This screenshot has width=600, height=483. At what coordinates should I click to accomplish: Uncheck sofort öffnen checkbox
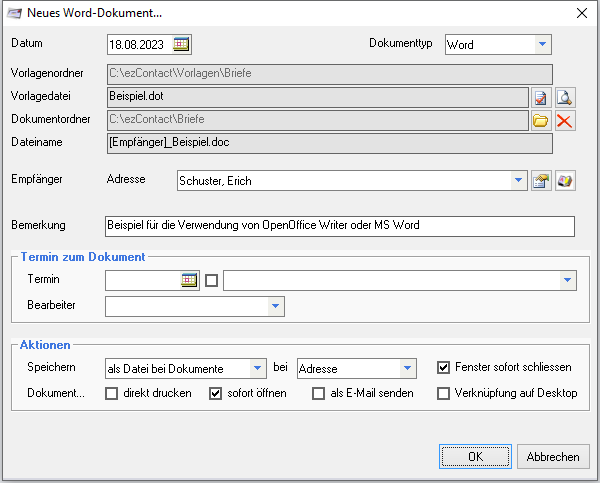pyautogui.click(x=215, y=393)
